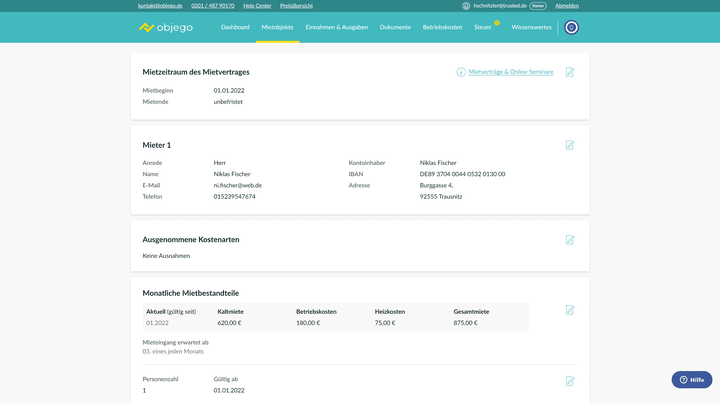Viewport: 720px width, 405px height.
Task: Edit the Mietzeitraum des Mietvertrages section
Action: point(570,72)
